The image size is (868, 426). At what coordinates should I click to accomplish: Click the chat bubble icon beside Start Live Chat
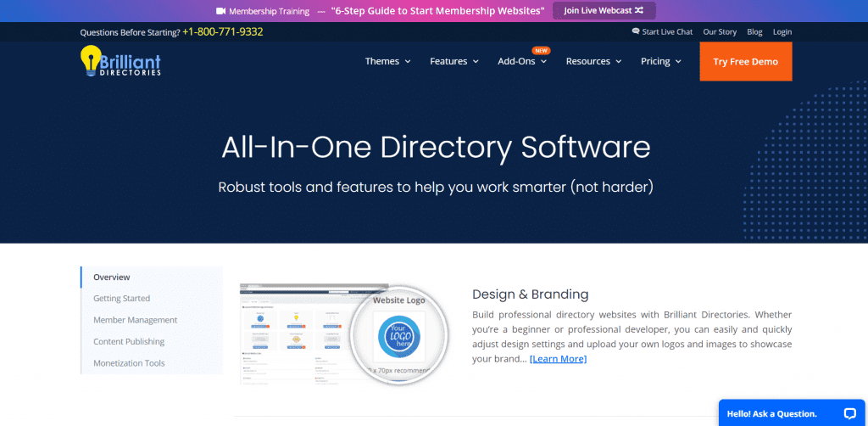636,31
